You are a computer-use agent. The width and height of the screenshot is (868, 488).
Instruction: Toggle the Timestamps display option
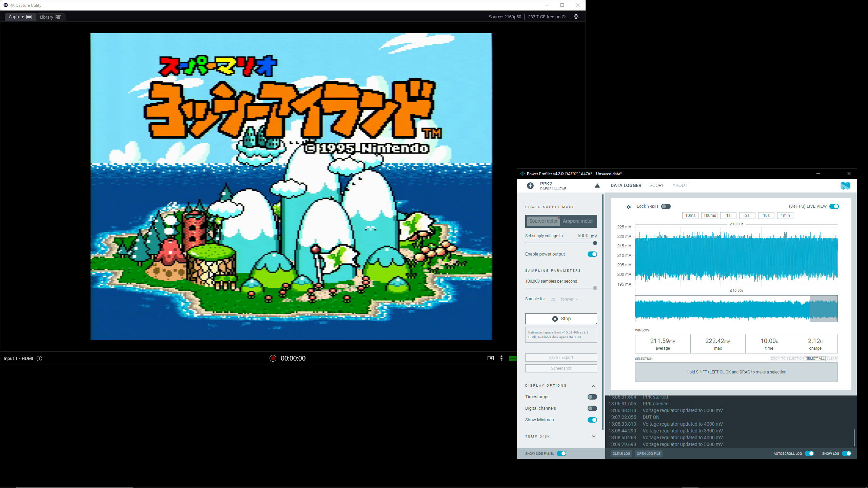[x=592, y=397]
